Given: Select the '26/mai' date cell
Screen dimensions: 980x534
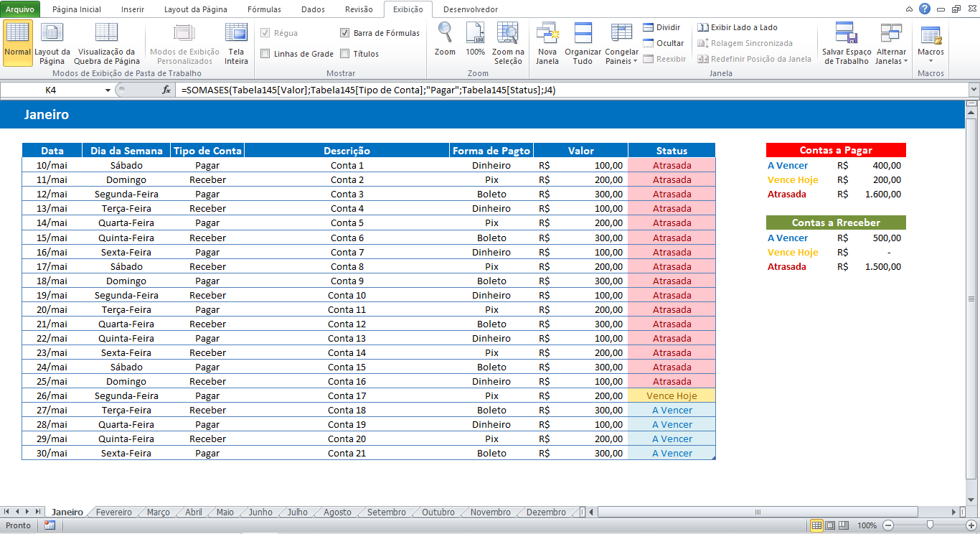Looking at the screenshot, I should tap(52, 395).
